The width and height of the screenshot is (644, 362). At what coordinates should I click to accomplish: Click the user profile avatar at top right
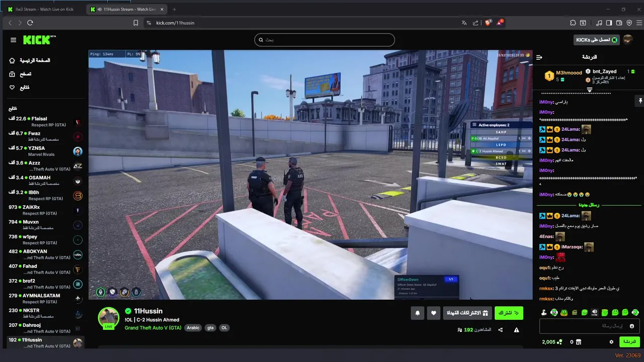pyautogui.click(x=627, y=40)
